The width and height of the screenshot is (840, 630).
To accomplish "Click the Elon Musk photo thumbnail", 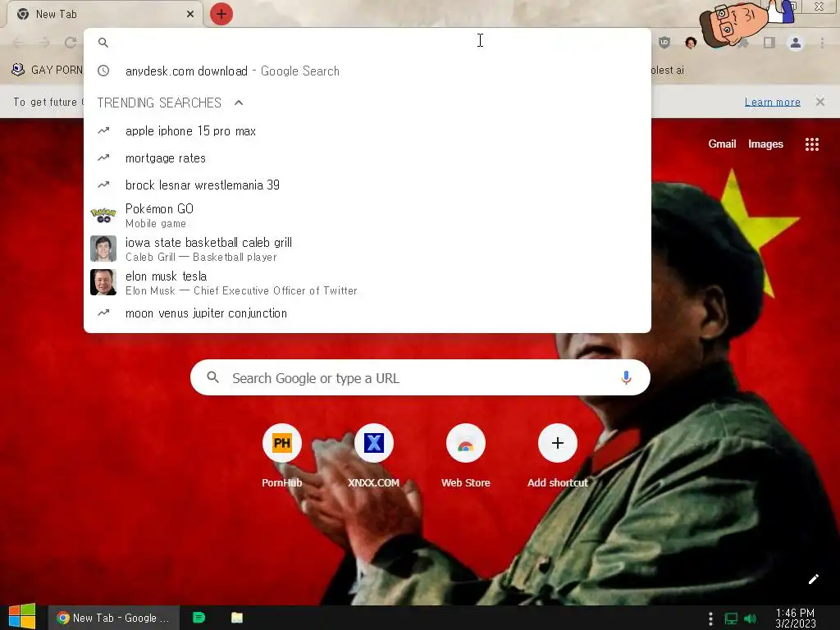I will (103, 282).
